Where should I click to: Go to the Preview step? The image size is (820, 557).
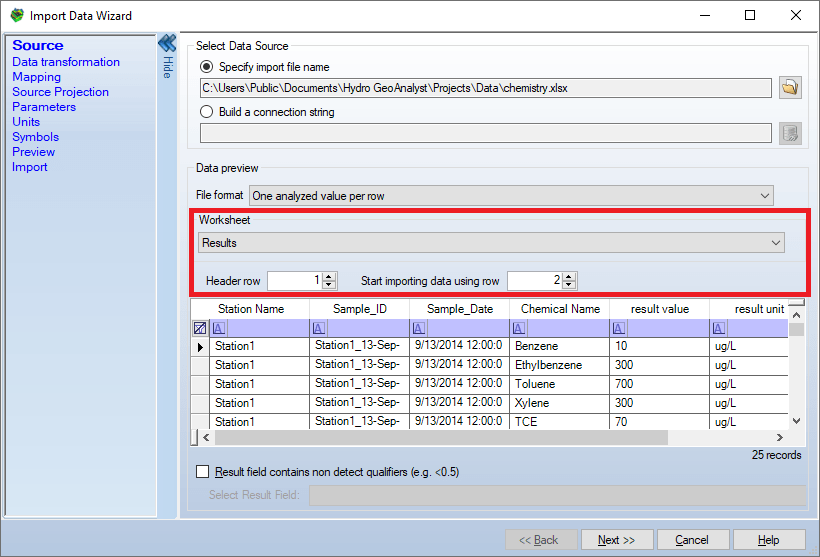tap(33, 152)
